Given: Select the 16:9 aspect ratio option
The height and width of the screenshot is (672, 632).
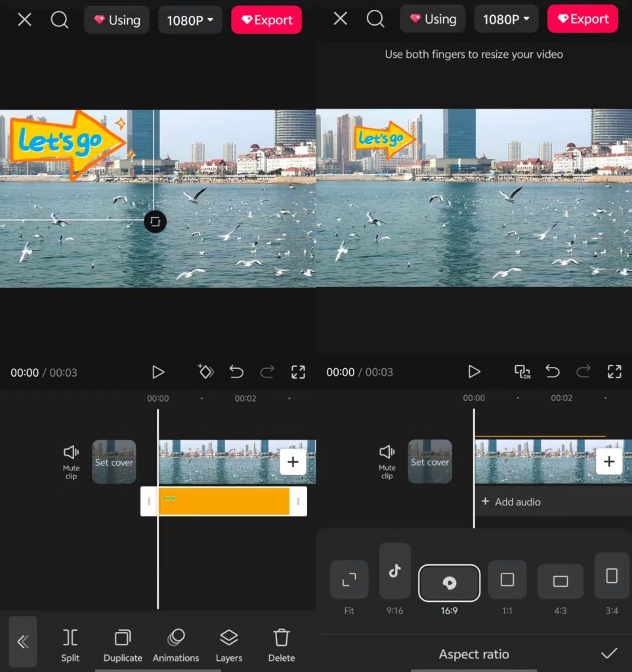Looking at the screenshot, I should pos(449,583).
